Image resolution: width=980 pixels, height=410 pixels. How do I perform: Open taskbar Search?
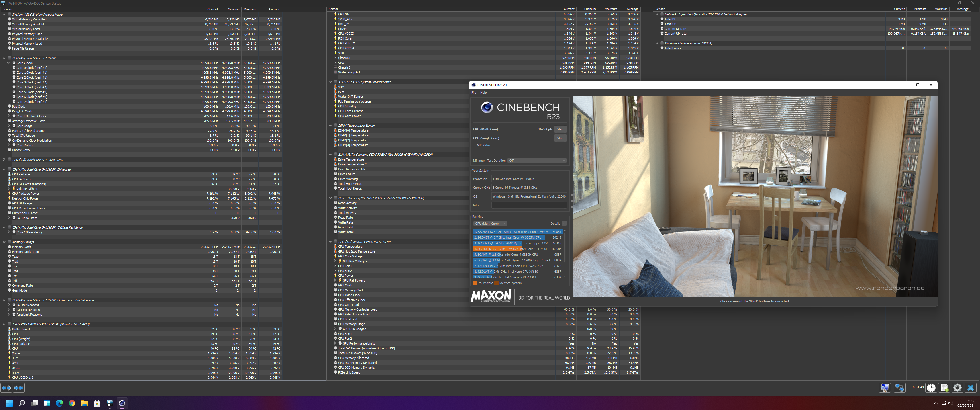coord(22,403)
